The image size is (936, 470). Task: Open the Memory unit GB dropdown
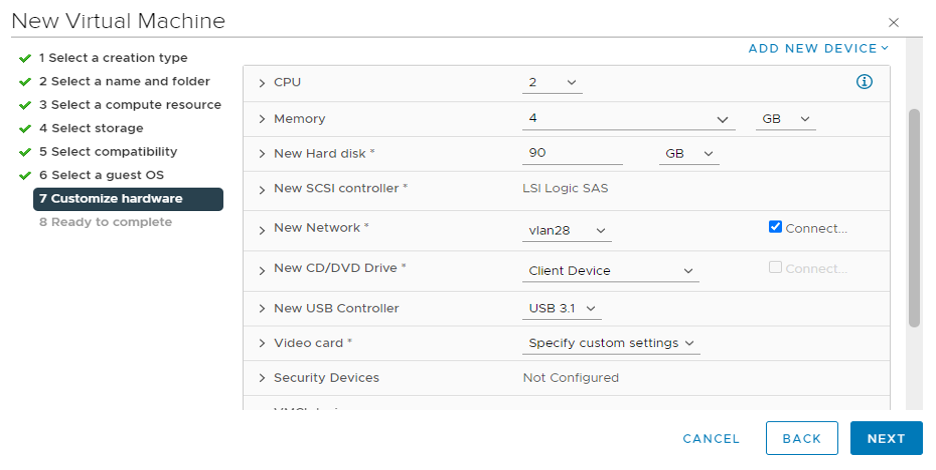(x=785, y=119)
